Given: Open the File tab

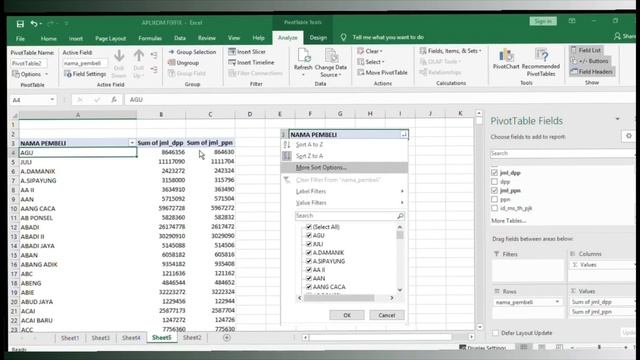Looking at the screenshot, I should [20, 38].
